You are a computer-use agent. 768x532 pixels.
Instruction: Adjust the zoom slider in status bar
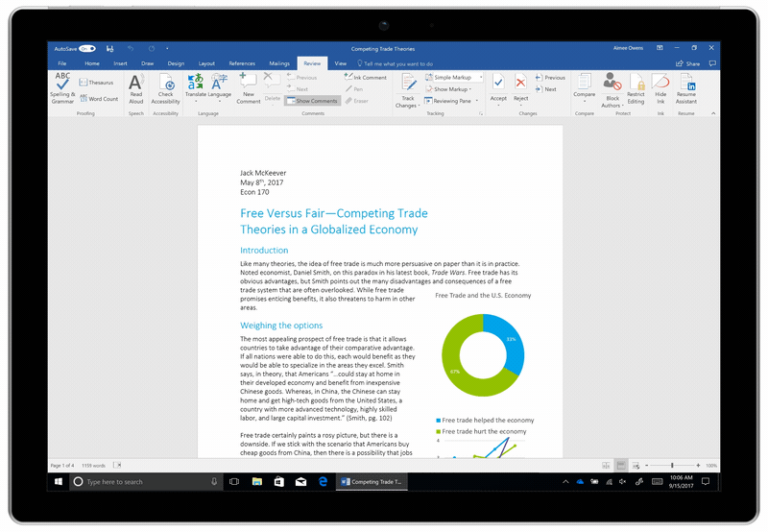[x=672, y=465]
